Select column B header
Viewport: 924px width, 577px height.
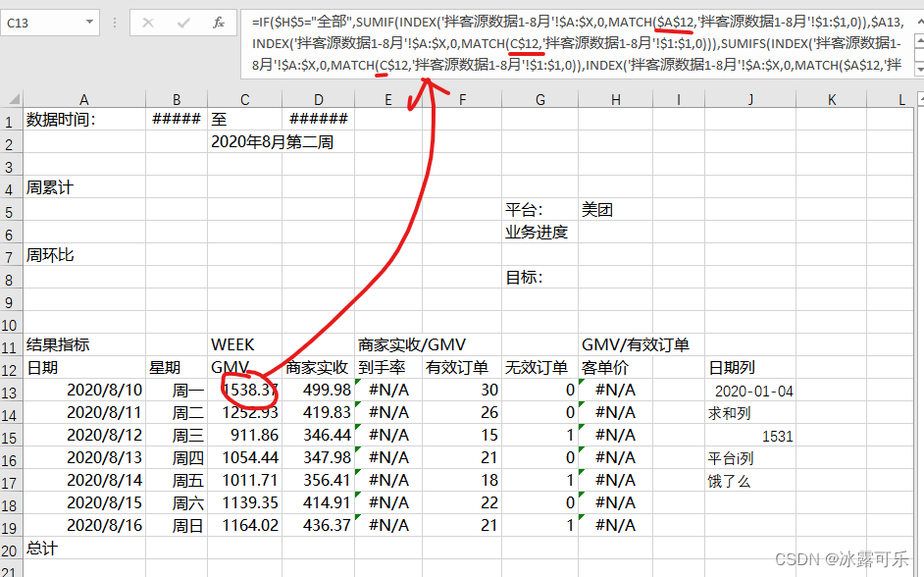(x=177, y=100)
